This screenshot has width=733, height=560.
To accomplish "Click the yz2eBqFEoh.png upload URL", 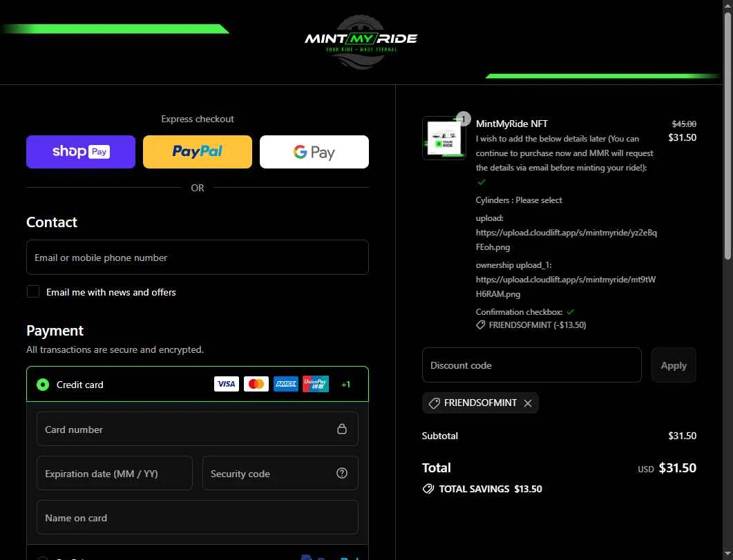I will click(x=566, y=240).
